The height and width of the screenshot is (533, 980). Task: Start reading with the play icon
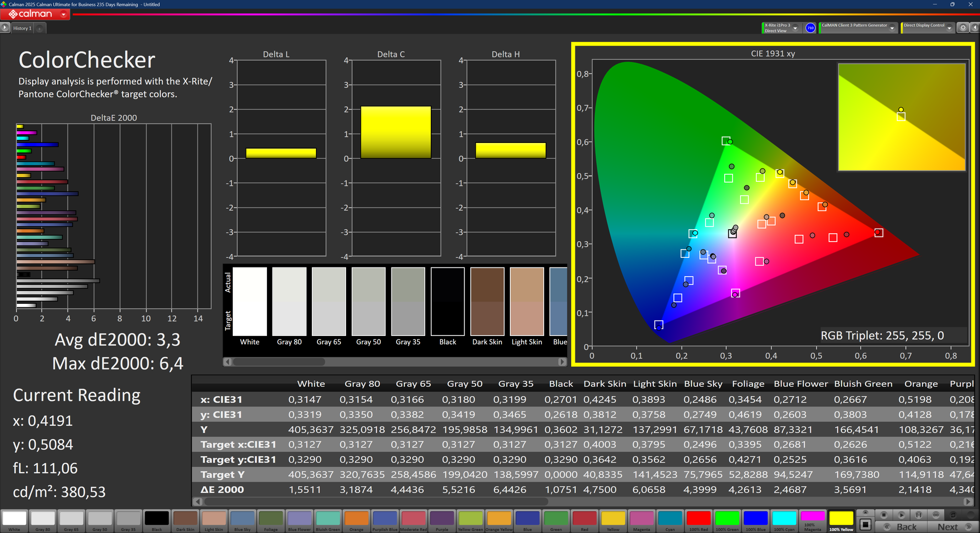coord(901,515)
